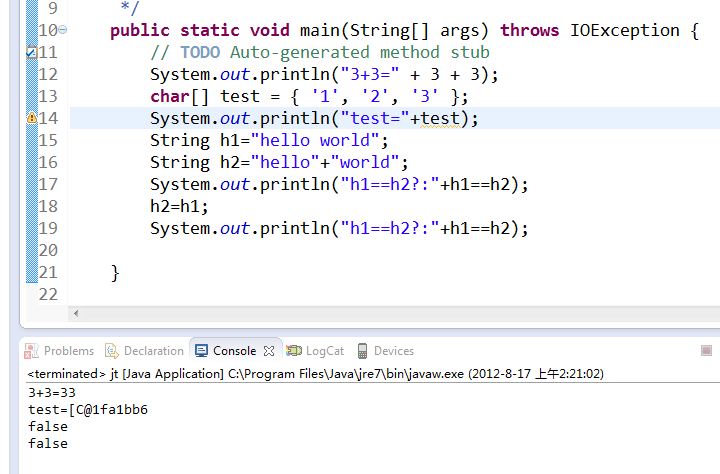This screenshot has height=474, width=720.
Task: Click the Terminate button in the console toolbar
Action: tap(706, 351)
